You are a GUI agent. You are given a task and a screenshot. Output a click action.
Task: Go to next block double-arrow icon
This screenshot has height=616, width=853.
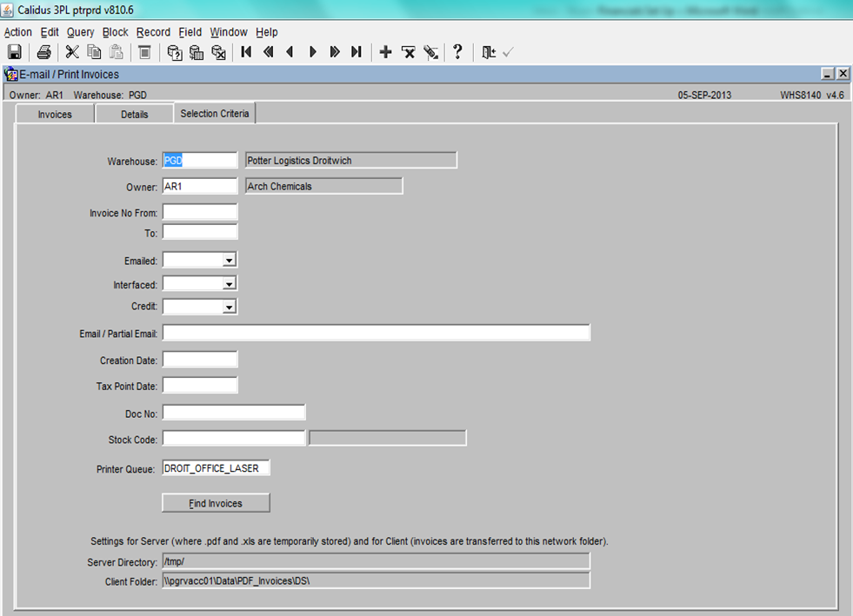click(335, 52)
